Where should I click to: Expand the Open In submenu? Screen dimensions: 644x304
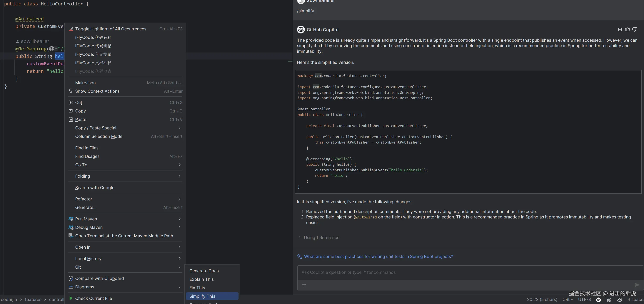point(125,247)
